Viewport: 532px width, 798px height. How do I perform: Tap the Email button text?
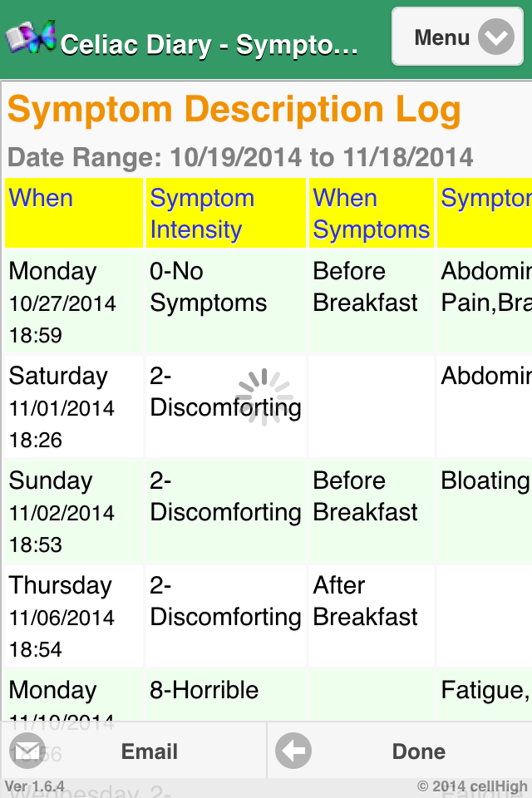tap(150, 751)
